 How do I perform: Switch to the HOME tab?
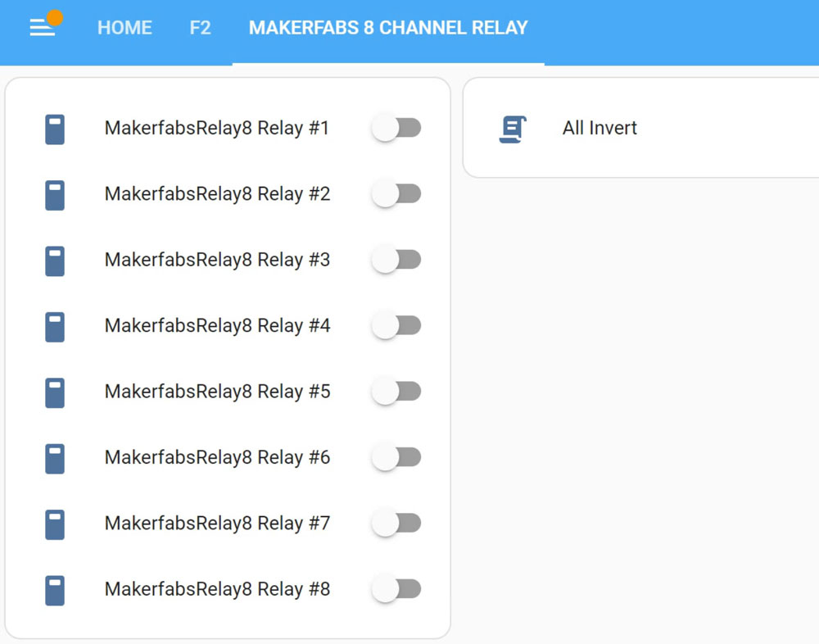tap(124, 28)
